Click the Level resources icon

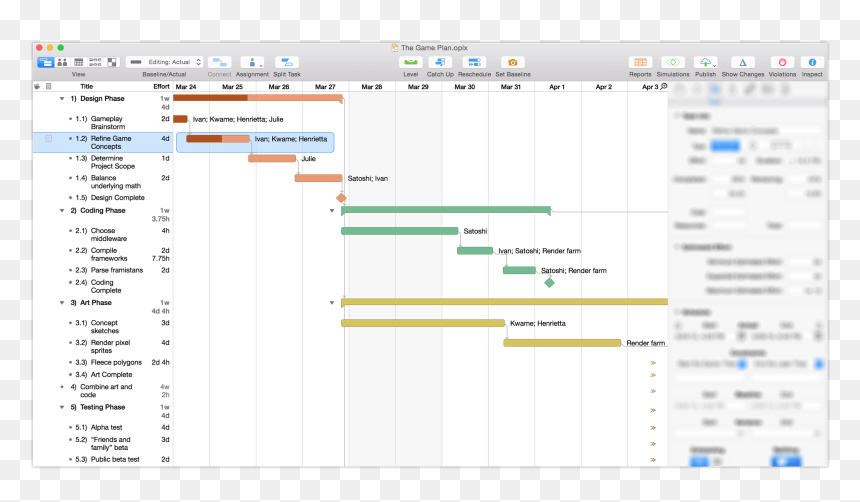[410, 62]
